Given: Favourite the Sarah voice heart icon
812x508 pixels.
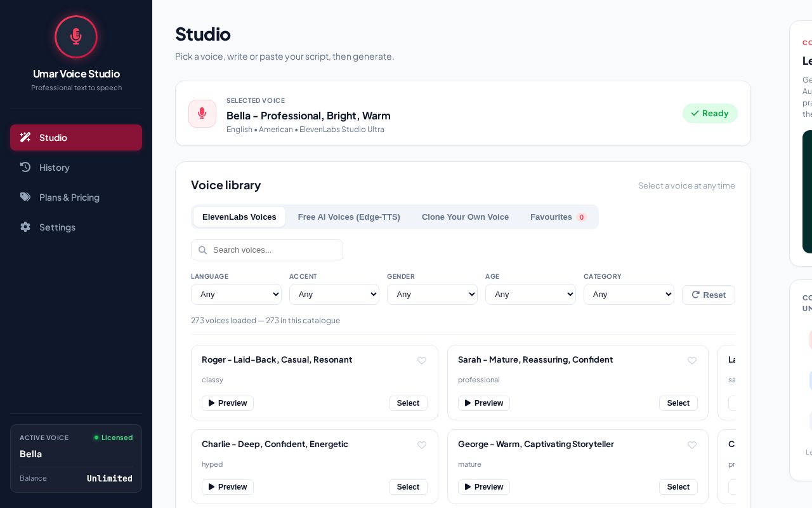Looking at the screenshot, I should coord(692,361).
